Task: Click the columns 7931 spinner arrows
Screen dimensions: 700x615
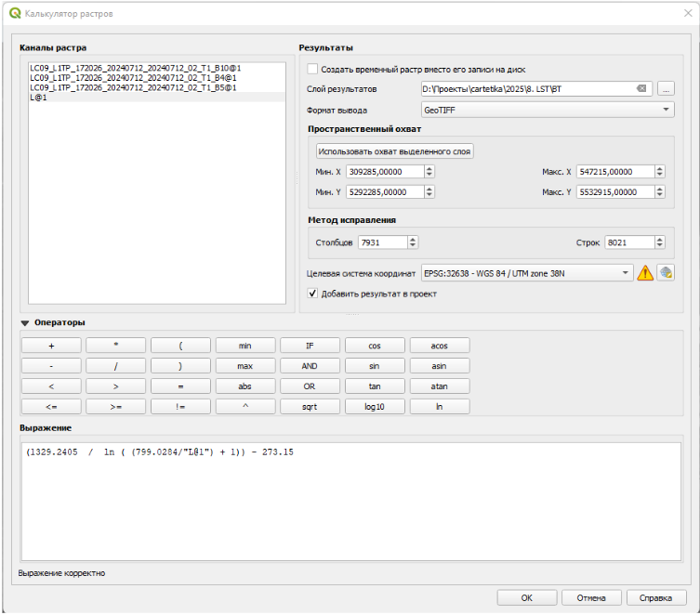Action: point(413,242)
